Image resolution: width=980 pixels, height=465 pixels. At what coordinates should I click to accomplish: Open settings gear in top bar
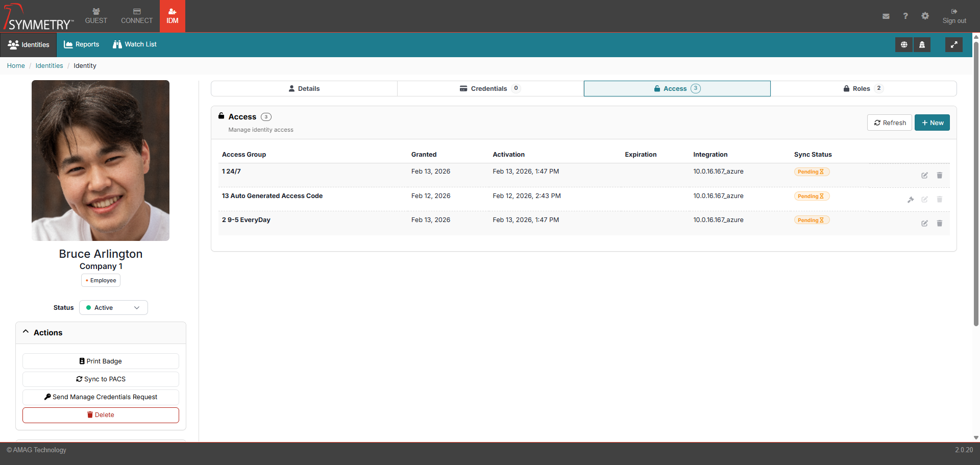coord(925,16)
